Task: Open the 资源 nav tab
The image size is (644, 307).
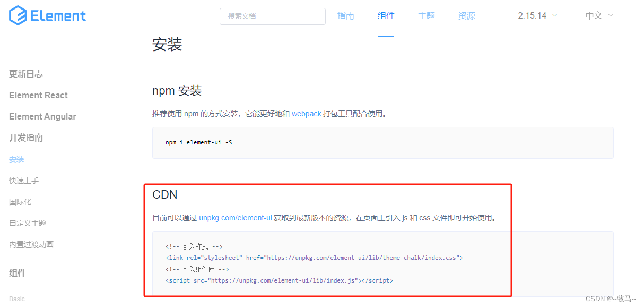Action: 467,16
